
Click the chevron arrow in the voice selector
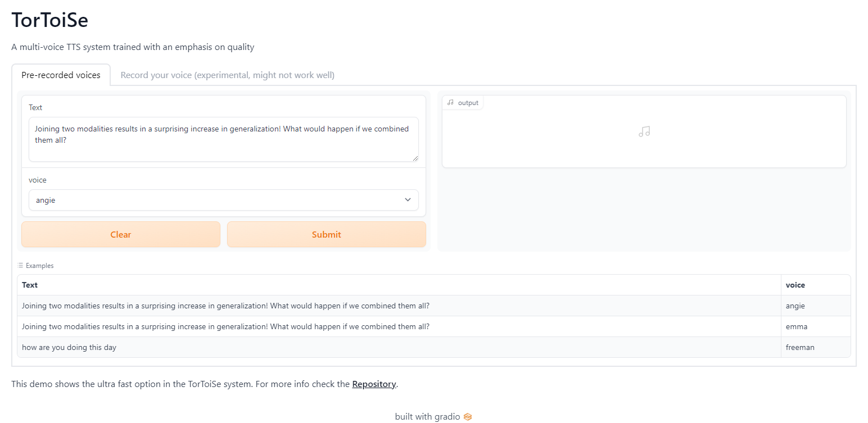[408, 200]
